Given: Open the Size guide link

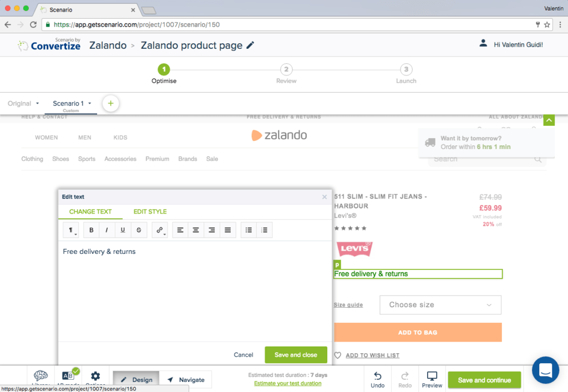Looking at the screenshot, I should [348, 305].
